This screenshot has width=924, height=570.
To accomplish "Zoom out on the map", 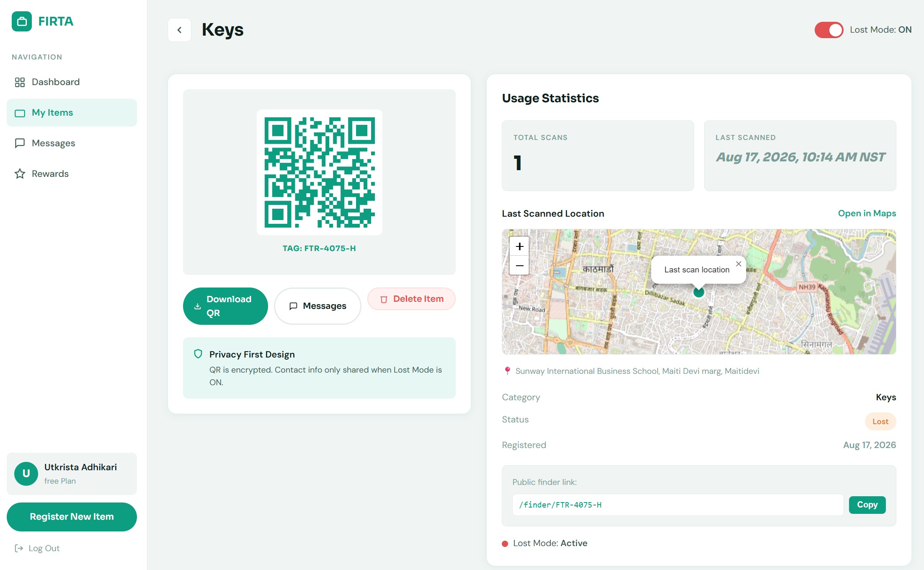I will (x=519, y=265).
